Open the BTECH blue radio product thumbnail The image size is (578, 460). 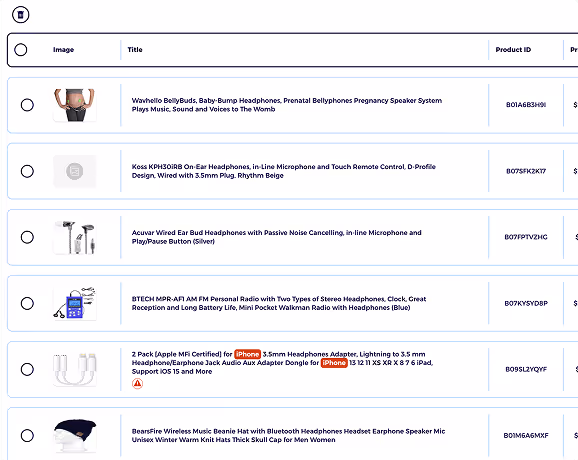click(75, 303)
